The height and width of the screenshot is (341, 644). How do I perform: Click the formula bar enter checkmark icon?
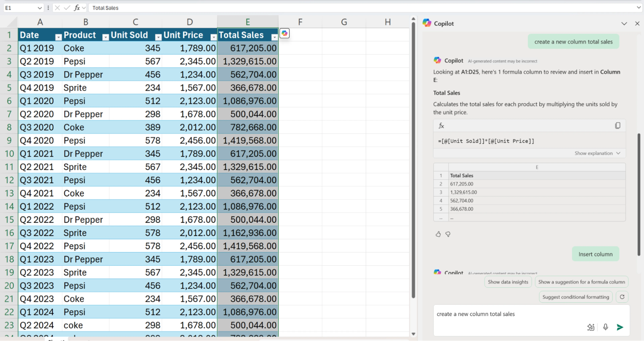click(x=67, y=8)
